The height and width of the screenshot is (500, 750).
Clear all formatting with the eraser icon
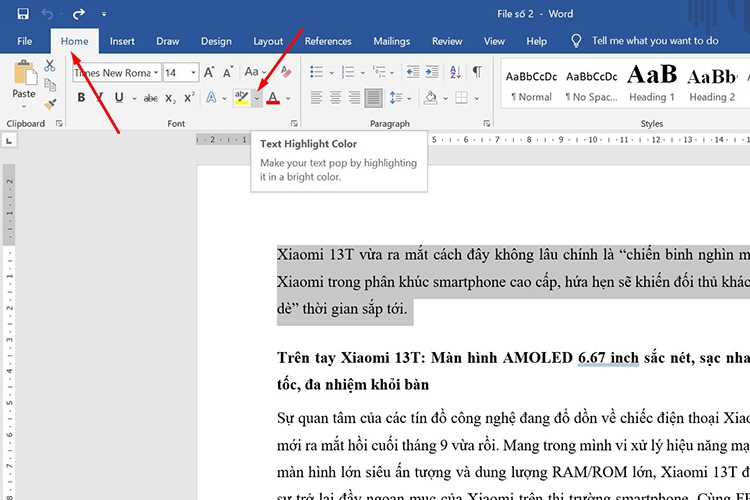tap(286, 72)
